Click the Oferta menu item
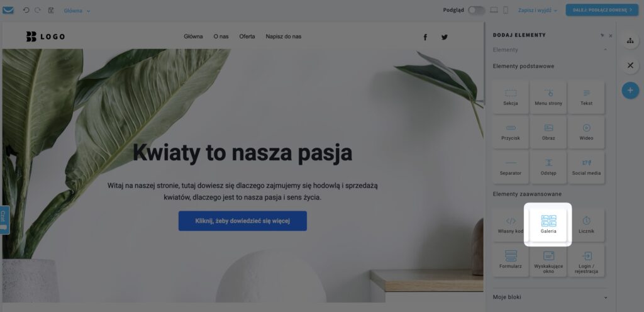 247,36
